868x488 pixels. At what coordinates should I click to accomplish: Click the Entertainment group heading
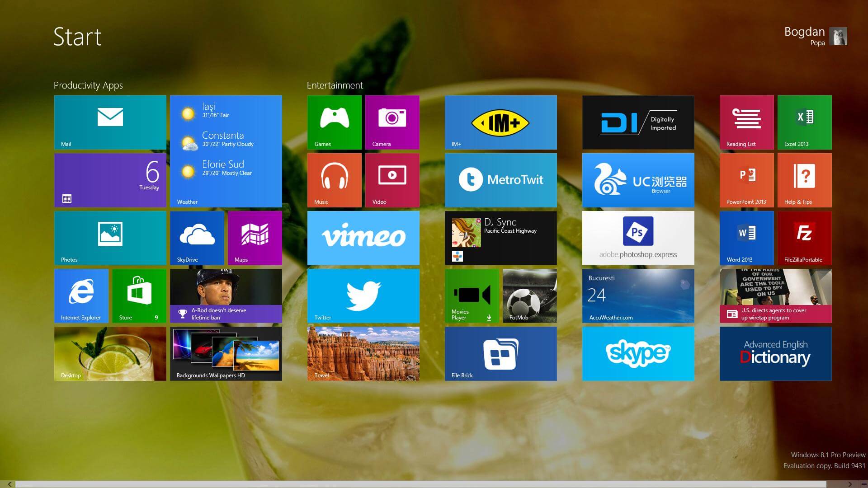[335, 85]
